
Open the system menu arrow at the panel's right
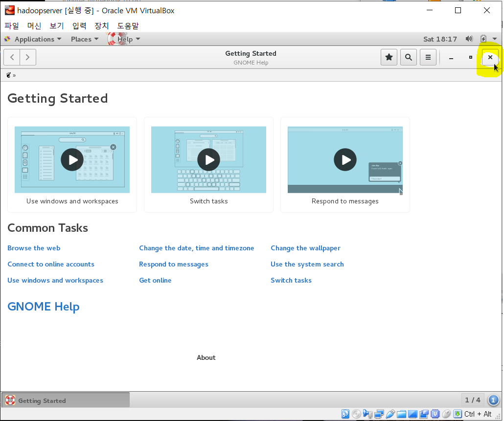point(495,39)
